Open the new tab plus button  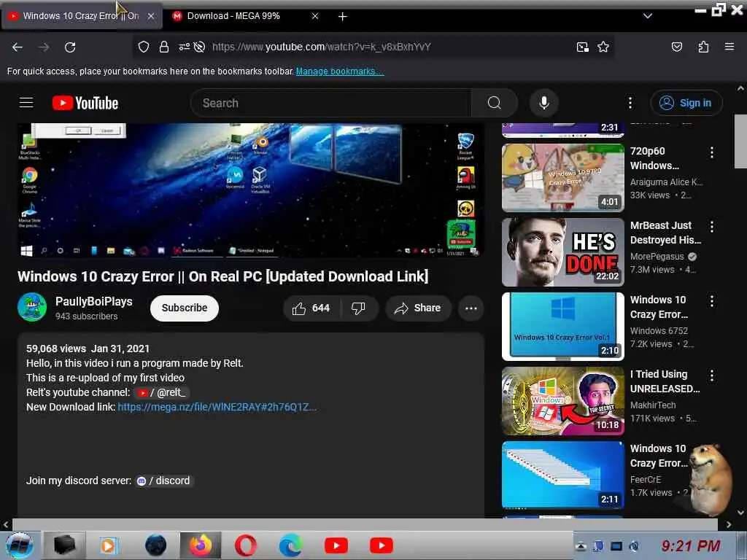342,17
